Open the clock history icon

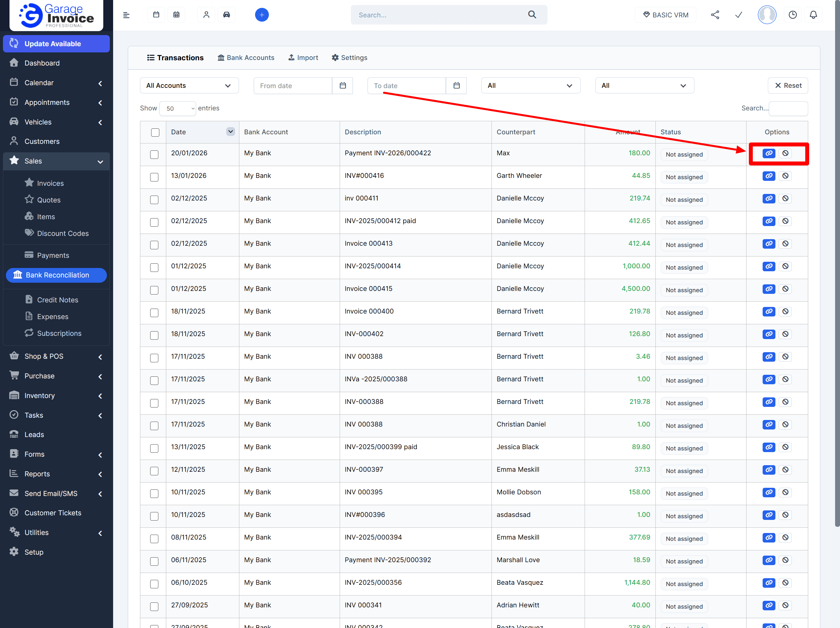(792, 15)
